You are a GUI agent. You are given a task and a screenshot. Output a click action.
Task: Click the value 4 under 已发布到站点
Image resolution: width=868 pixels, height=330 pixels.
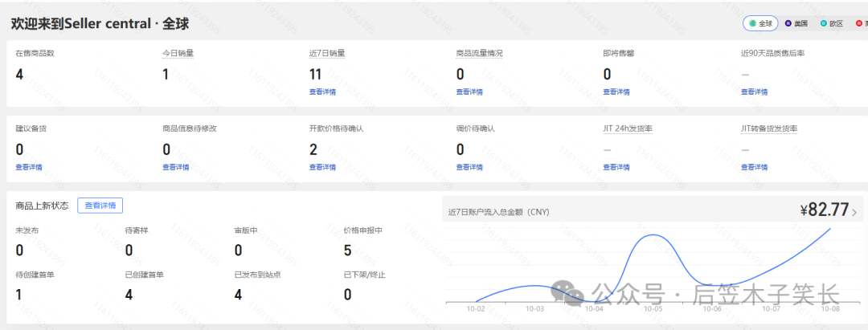(238, 295)
